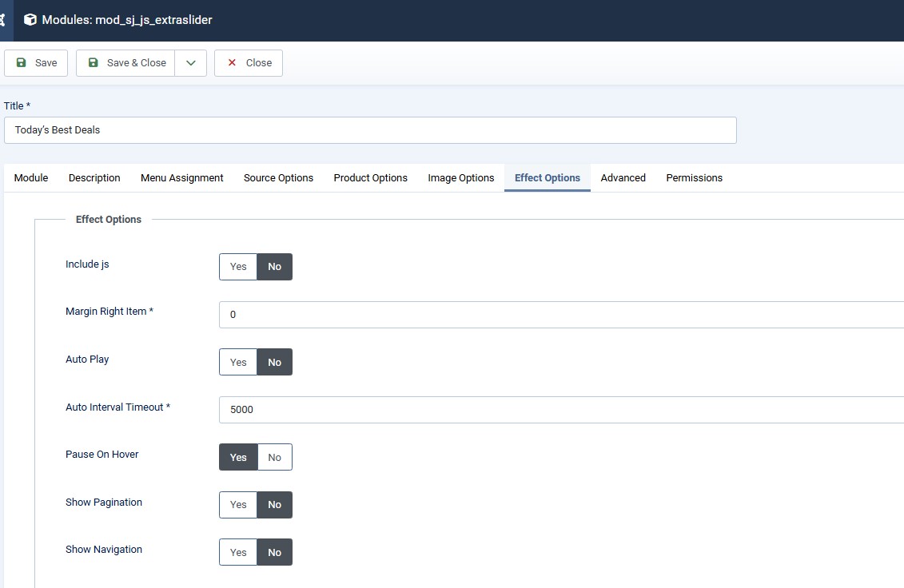Select Yes for Show Navigation
This screenshot has height=588, width=904.
coord(238,552)
